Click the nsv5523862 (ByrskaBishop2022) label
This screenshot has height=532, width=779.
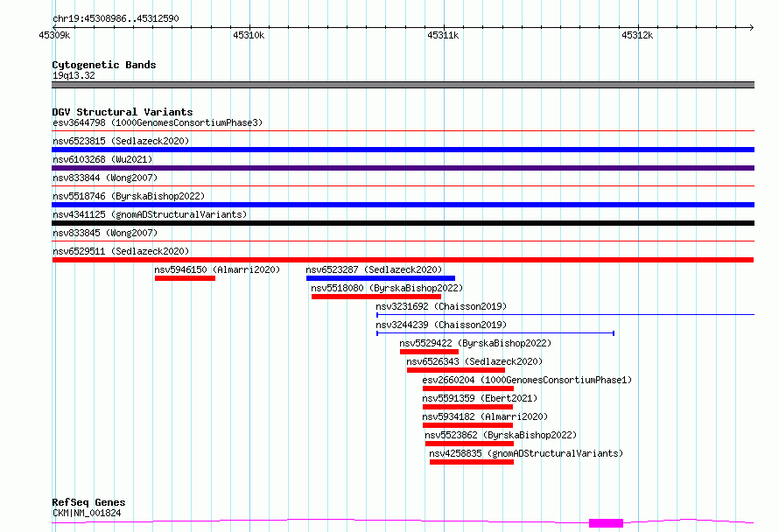point(501,435)
